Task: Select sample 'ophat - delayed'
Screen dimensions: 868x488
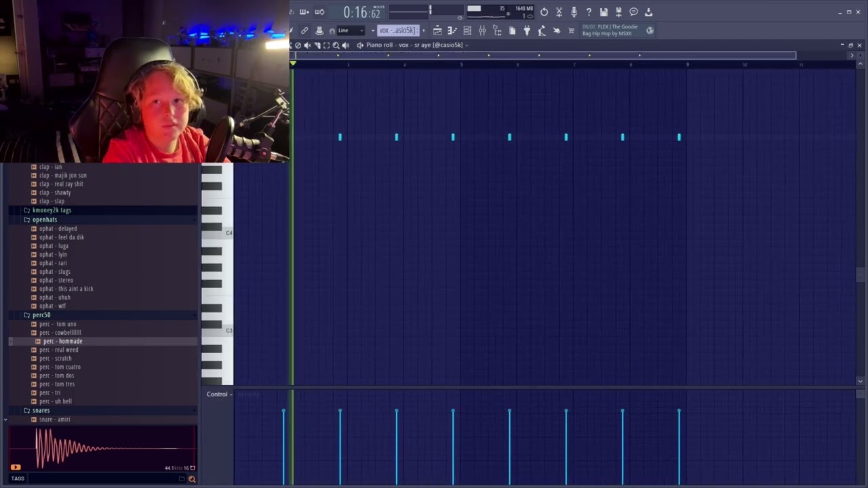Action: point(58,228)
